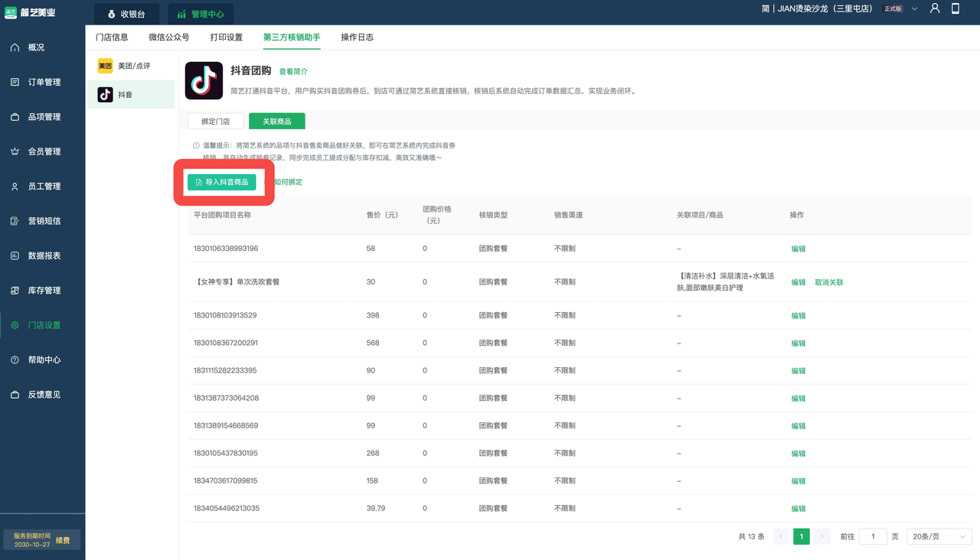Click 取消关联 for 女神专享 package
The image size is (980, 560).
click(828, 282)
